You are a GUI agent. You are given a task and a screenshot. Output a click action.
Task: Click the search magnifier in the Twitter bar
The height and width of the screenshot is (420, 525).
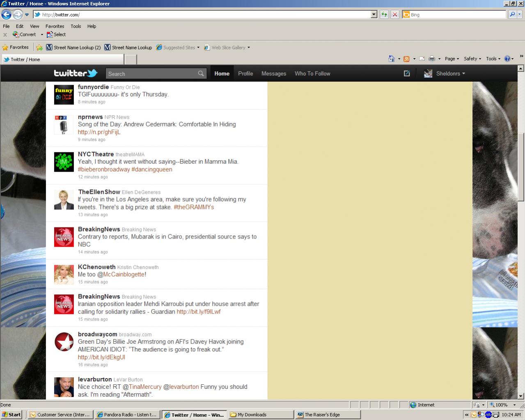pos(201,73)
